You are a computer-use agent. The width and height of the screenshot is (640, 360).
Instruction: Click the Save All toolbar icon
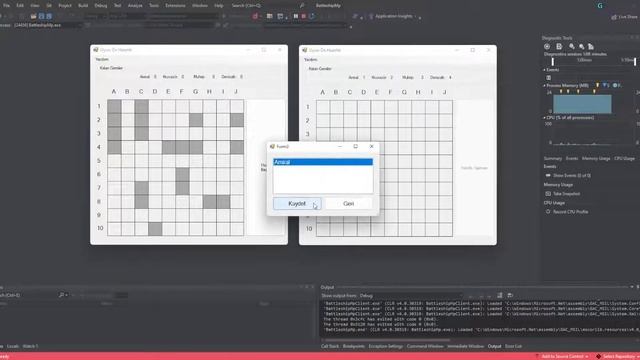(x=49, y=16)
